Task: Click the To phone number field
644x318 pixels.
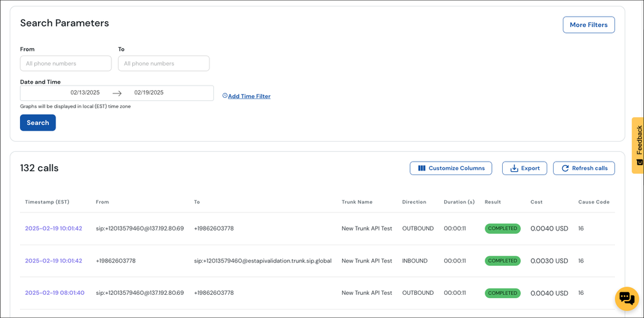Action: tap(164, 64)
